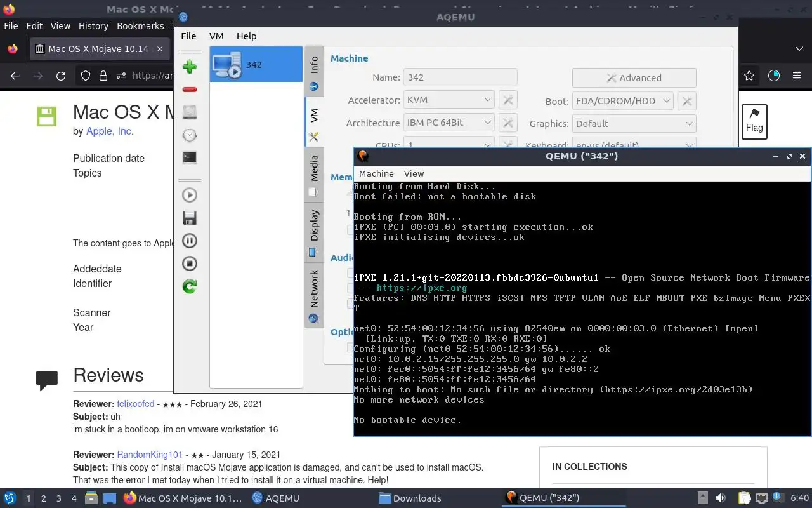The image size is (812, 508).
Task: Close the Mac OS X Mojave browser tab
Action: [x=160, y=49]
